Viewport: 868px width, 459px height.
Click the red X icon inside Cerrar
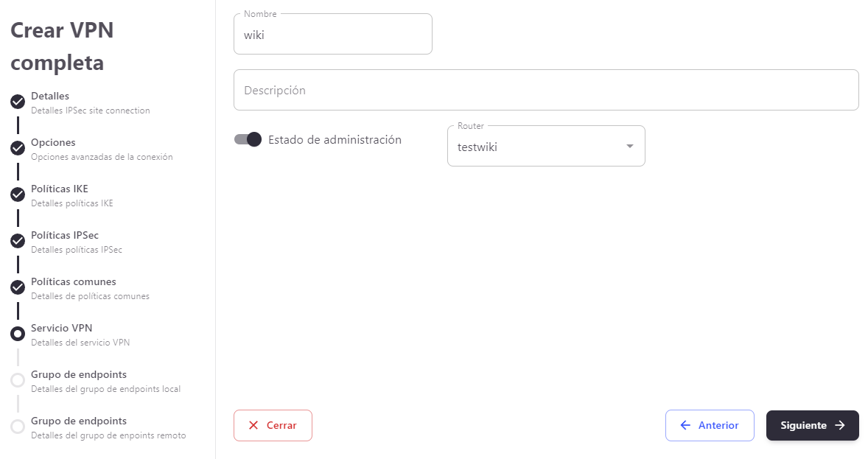click(x=256, y=425)
